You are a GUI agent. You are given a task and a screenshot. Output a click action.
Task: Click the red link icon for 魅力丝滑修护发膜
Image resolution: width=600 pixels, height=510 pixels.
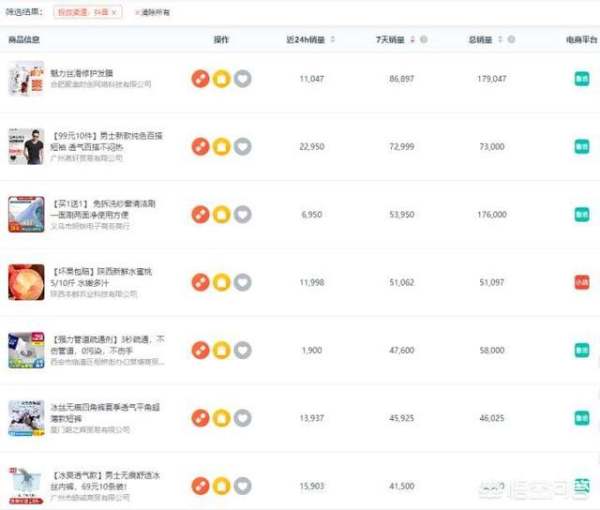(x=200, y=78)
